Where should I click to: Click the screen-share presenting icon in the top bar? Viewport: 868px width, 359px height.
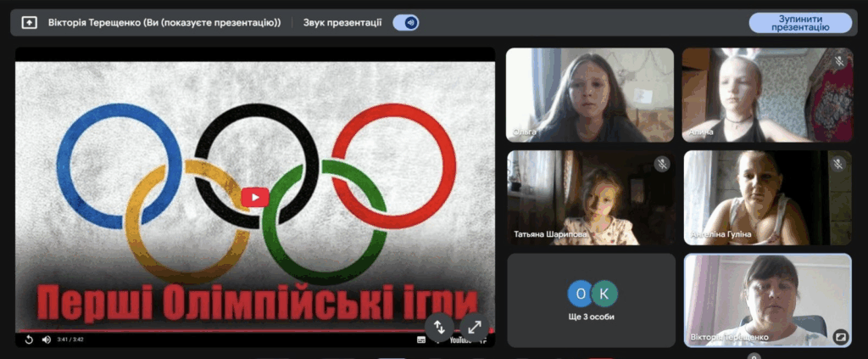tap(29, 23)
